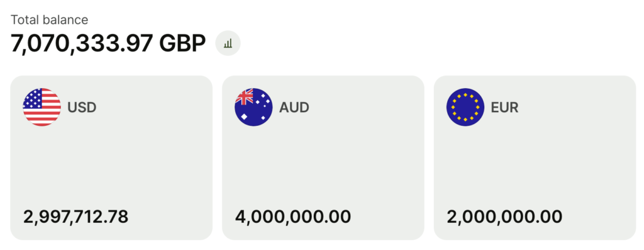Select the EUR currency label
Viewport: 644px width, 250px height.
[505, 108]
